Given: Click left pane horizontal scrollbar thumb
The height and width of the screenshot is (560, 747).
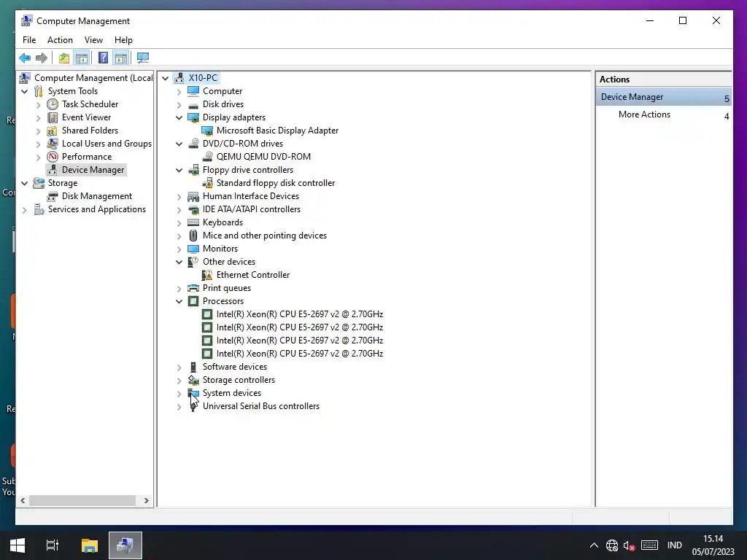Looking at the screenshot, I should 82,500.
